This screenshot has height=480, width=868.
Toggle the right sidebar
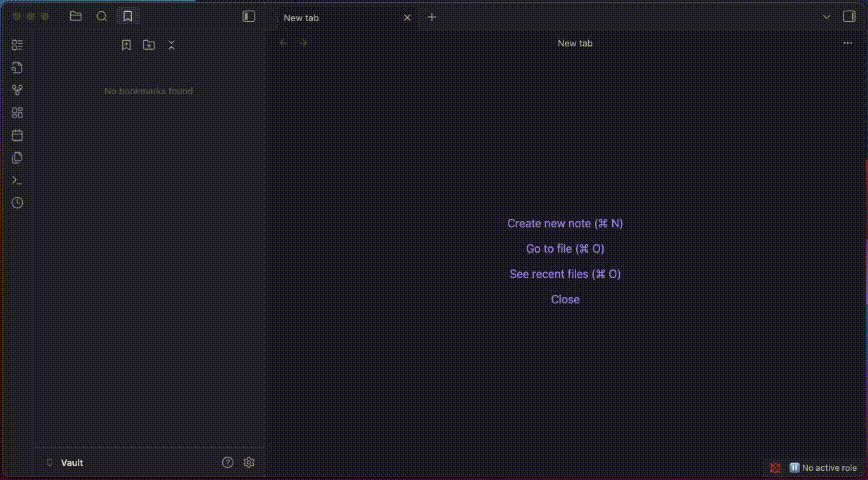tap(849, 17)
